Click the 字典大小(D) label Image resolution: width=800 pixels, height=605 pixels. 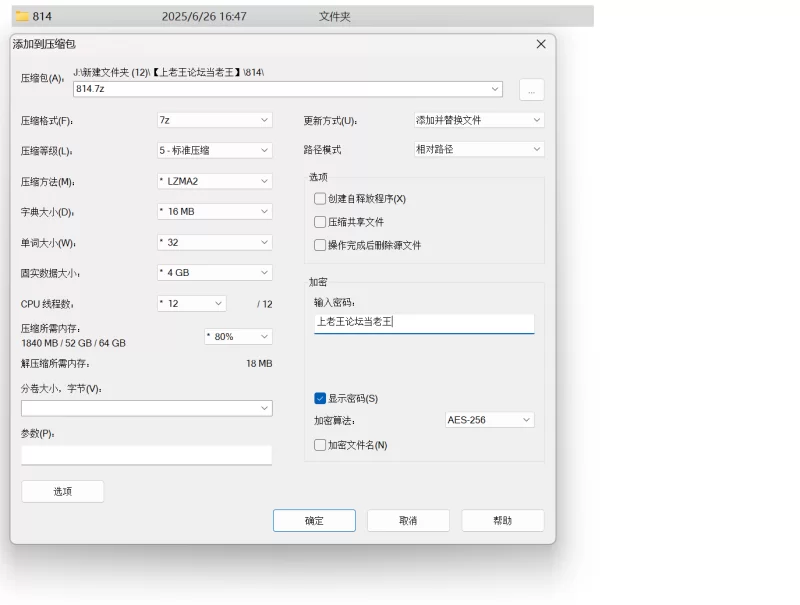pyautogui.click(x=47, y=212)
